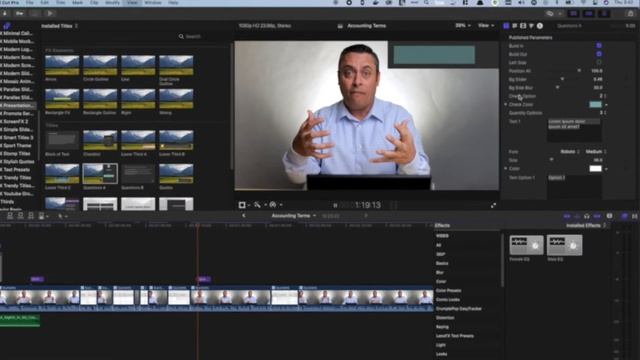Select the Block of Text title thumbnail
Screen dimensions: 640x360
pyautogui.click(x=62, y=140)
